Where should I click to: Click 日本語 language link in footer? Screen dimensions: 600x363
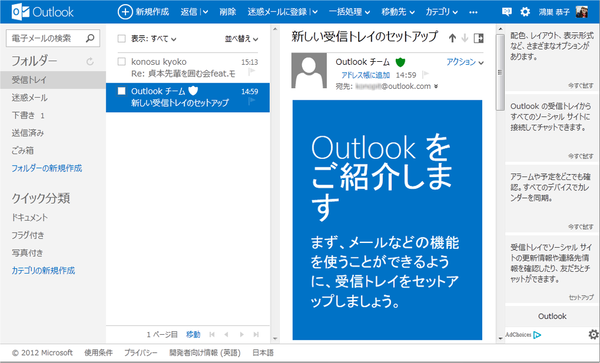tap(263, 353)
